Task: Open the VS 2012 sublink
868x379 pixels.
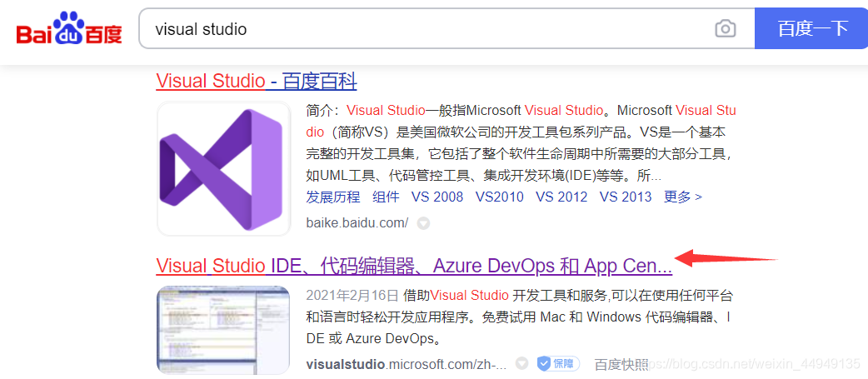Action: [561, 197]
